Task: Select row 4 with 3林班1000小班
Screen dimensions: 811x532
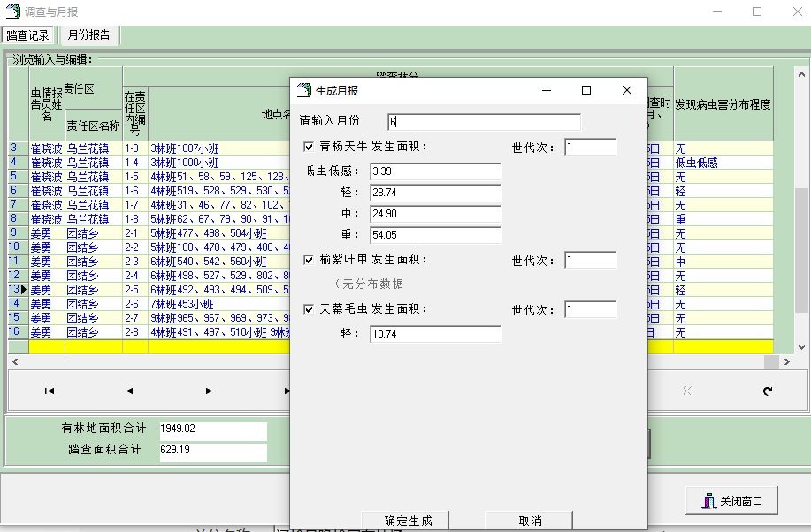Action: point(218,163)
